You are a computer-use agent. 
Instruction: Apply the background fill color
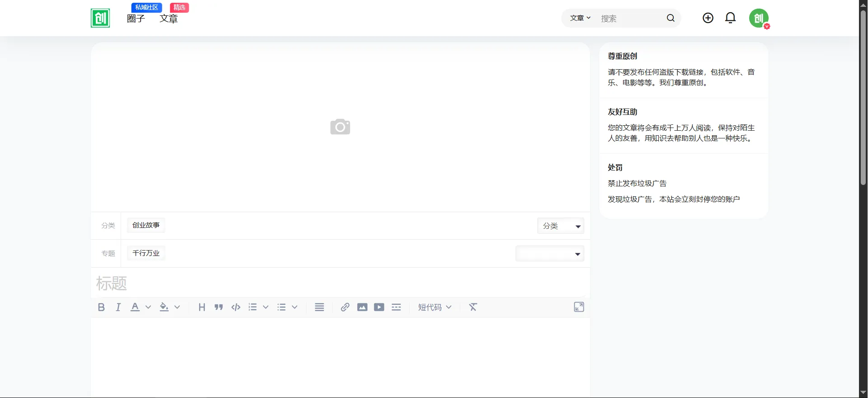(164, 307)
